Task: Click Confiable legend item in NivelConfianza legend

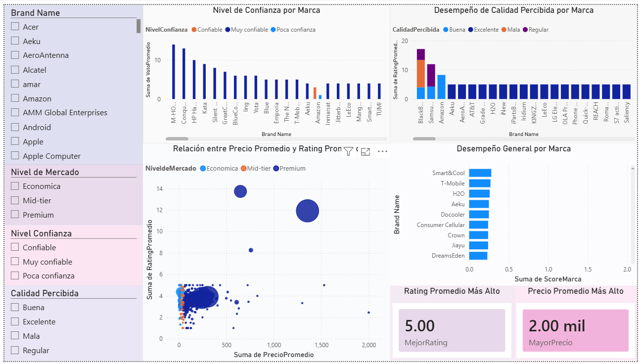Action: point(207,30)
